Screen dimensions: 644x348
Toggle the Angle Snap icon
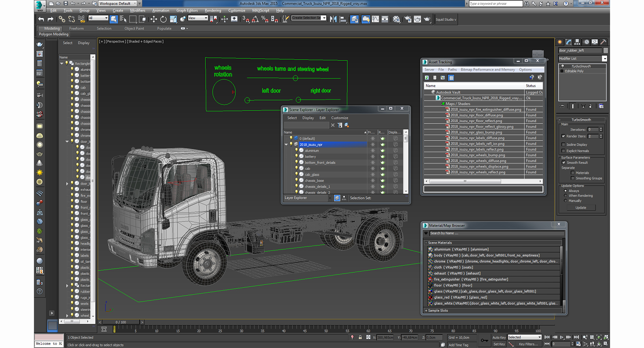[x=255, y=19]
